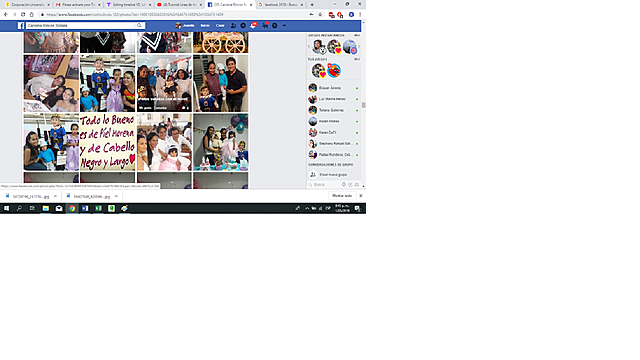Open the Windows Start menu
Image resolution: width=640 pixels, height=360 pixels.
tap(6, 208)
